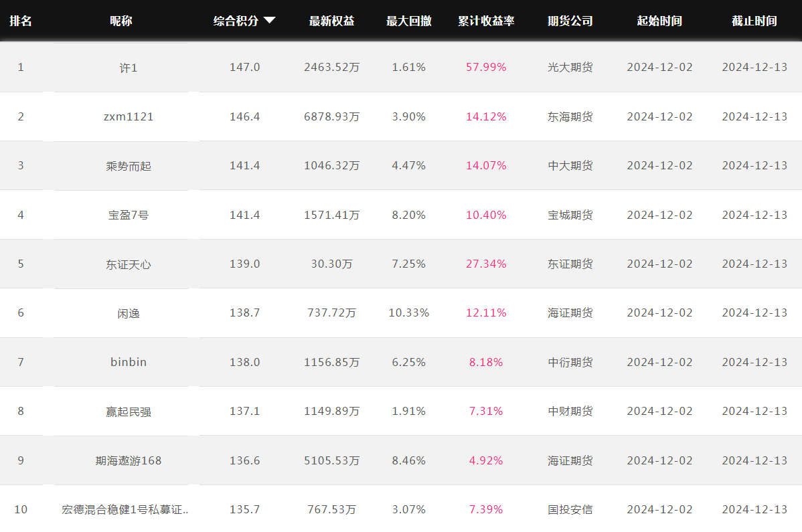Image resolution: width=802 pixels, height=532 pixels.
Task: Select the equity value 5105.53万
Action: (x=331, y=460)
